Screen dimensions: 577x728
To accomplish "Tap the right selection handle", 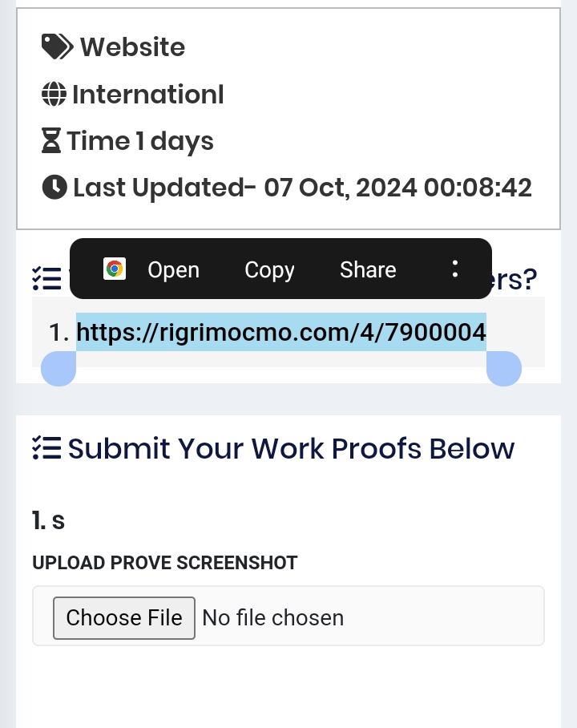I will coord(504,369).
